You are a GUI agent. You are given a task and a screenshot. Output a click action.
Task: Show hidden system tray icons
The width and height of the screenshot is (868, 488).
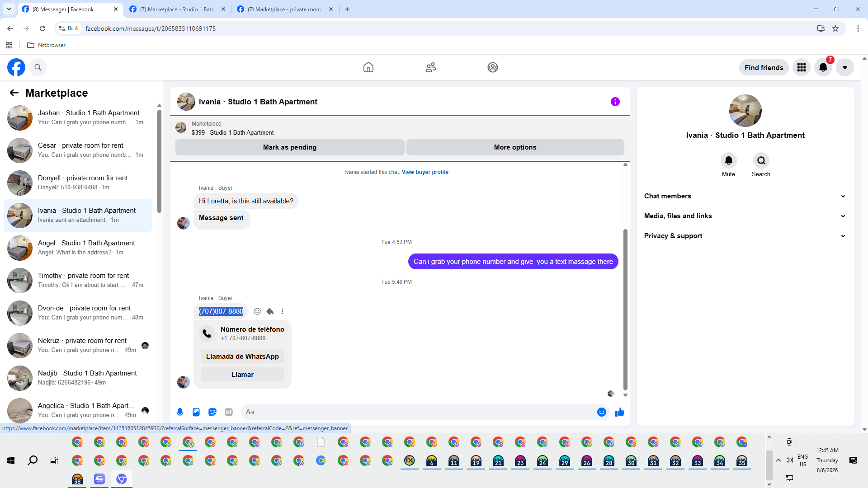click(778, 460)
